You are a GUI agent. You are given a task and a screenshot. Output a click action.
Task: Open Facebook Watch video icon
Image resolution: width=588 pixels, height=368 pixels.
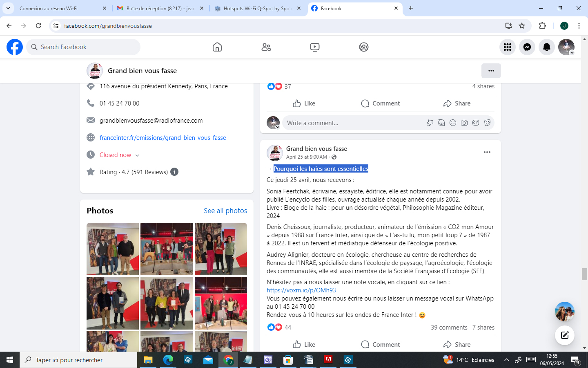pyautogui.click(x=315, y=47)
